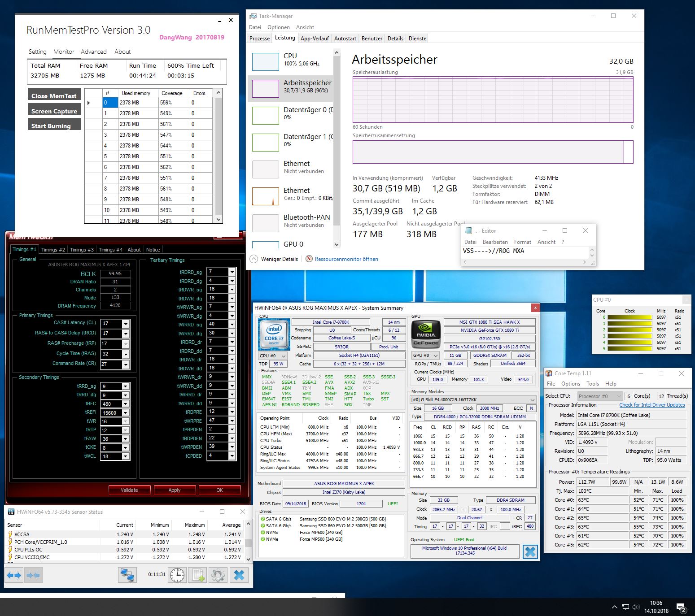
Task: Click the blue X button in HWiNFO System Summary
Action: (530, 551)
